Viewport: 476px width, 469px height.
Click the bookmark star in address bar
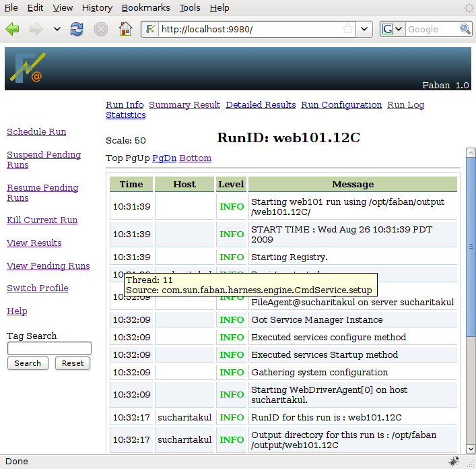coord(348,29)
